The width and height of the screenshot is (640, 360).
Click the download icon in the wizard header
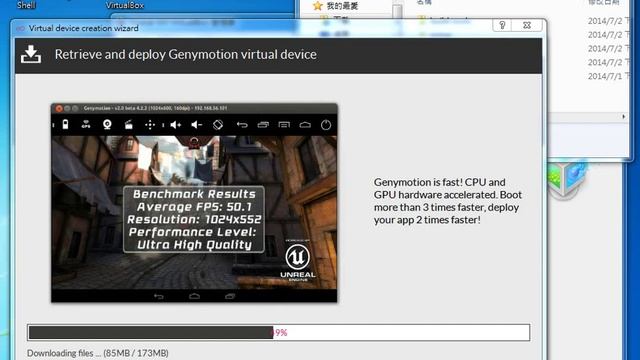31,54
